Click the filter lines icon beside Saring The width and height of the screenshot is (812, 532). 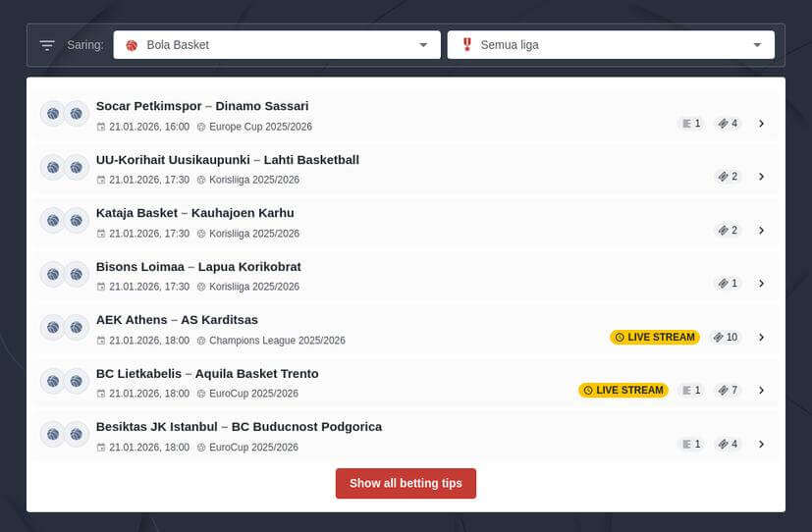(x=47, y=45)
